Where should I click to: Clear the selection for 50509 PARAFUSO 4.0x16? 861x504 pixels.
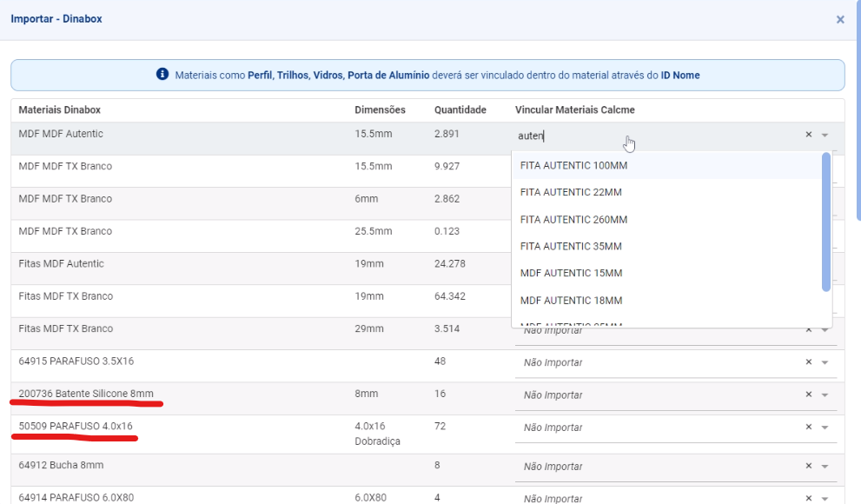click(808, 428)
